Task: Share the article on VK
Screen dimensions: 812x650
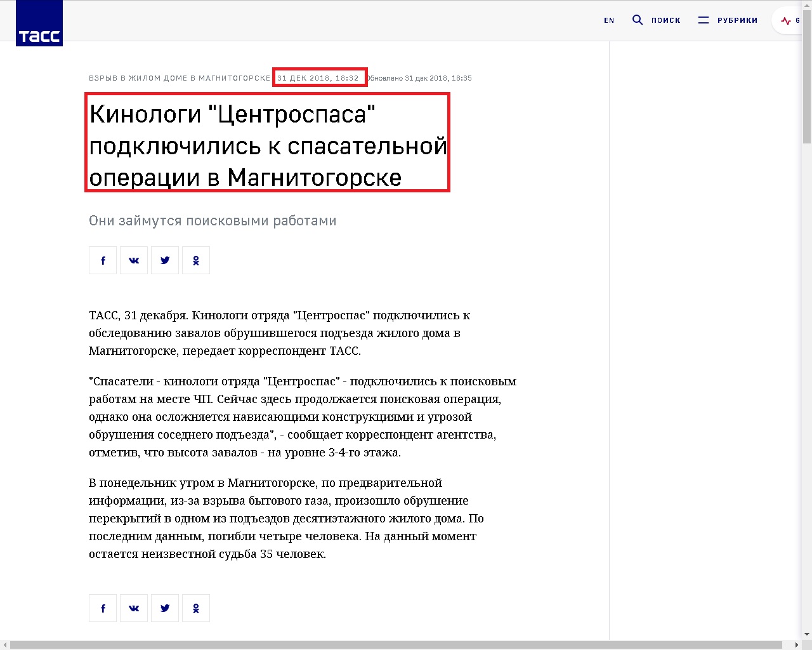Action: [x=133, y=260]
